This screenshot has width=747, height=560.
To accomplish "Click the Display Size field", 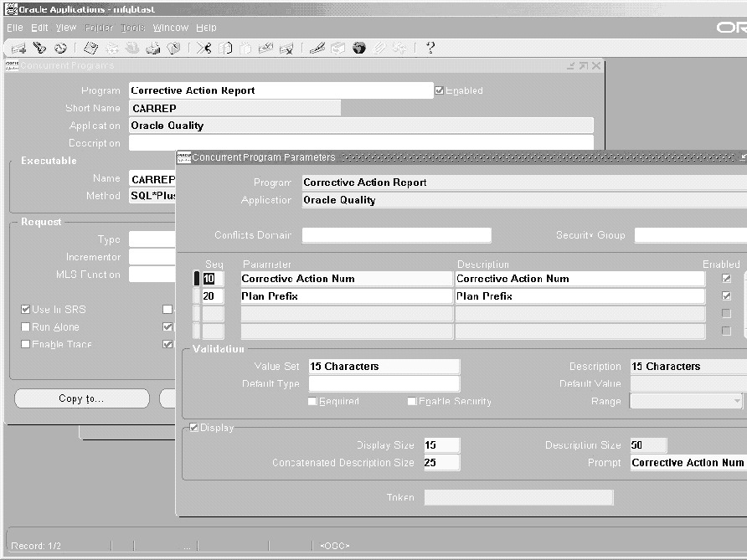I will pos(441,444).
